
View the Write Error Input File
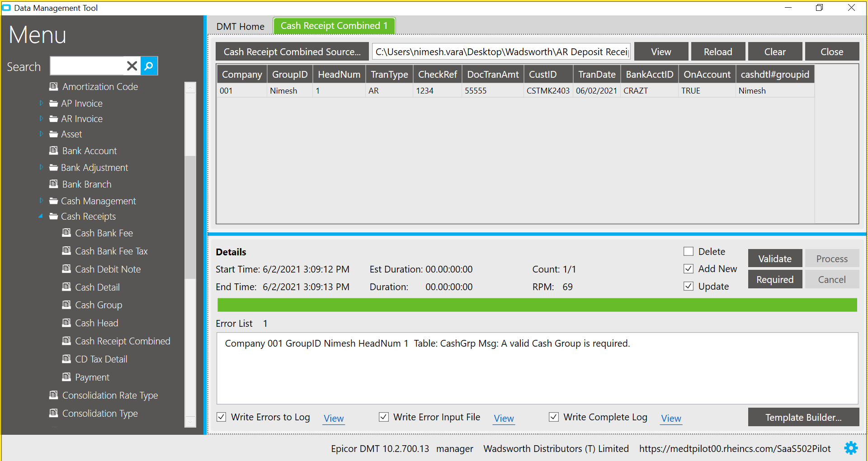[x=504, y=419]
